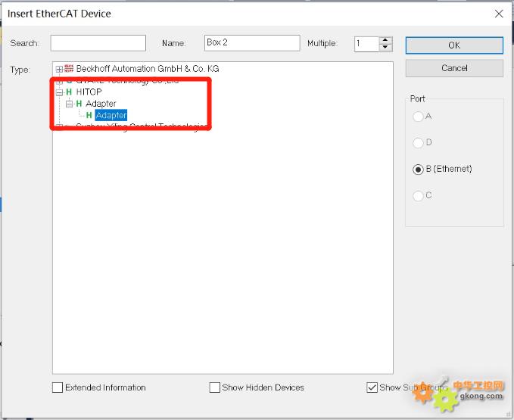The width and height of the screenshot is (514, 420).
Task: Enable Extended Information checkbox
Action: point(58,387)
